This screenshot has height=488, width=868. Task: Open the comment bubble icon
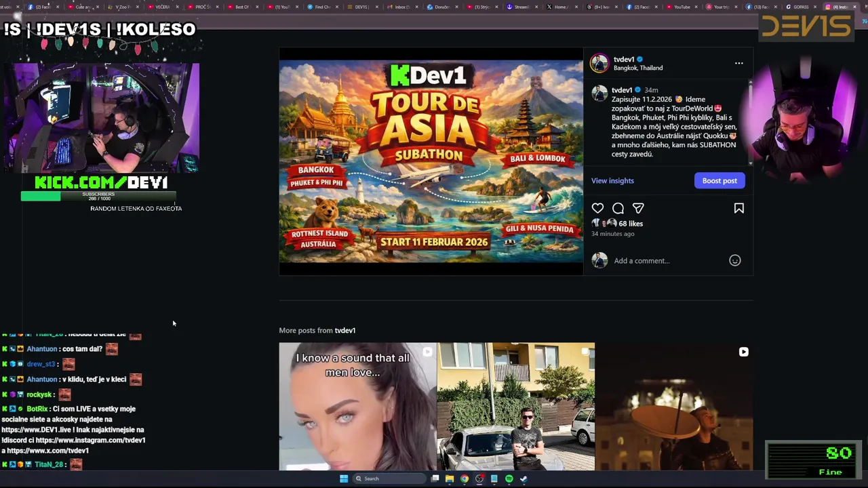[618, 208]
